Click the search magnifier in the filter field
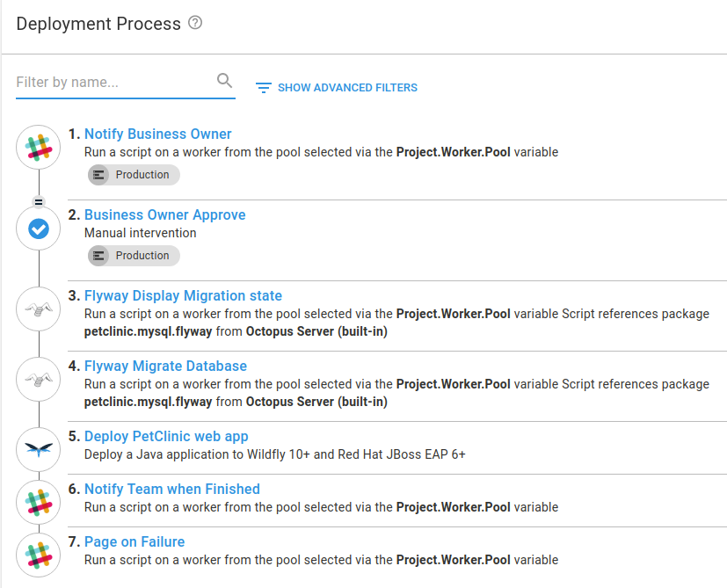Screen dimensions: 727x588 (x=224, y=80)
